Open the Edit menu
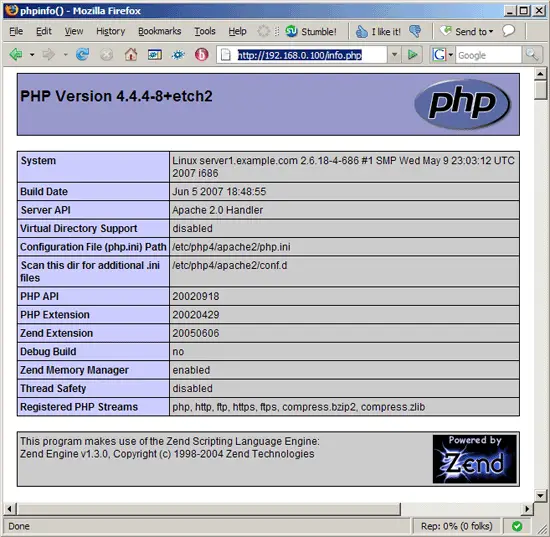This screenshot has height=537, width=550. coord(44,32)
